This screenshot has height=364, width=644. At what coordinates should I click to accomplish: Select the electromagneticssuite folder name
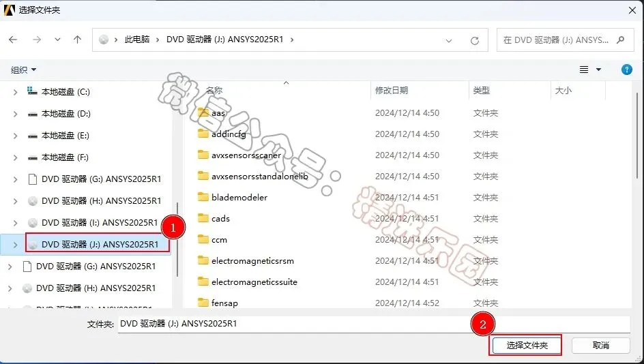(x=254, y=282)
